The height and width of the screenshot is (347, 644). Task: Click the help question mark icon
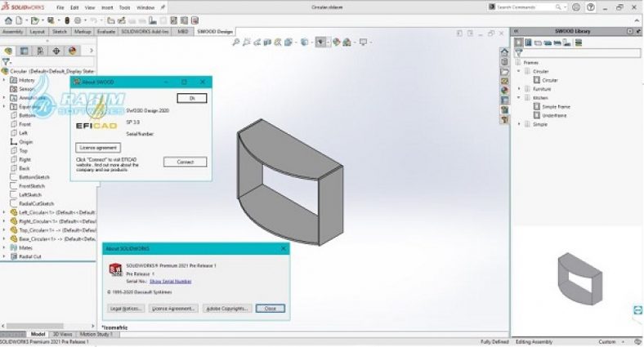[x=591, y=7]
